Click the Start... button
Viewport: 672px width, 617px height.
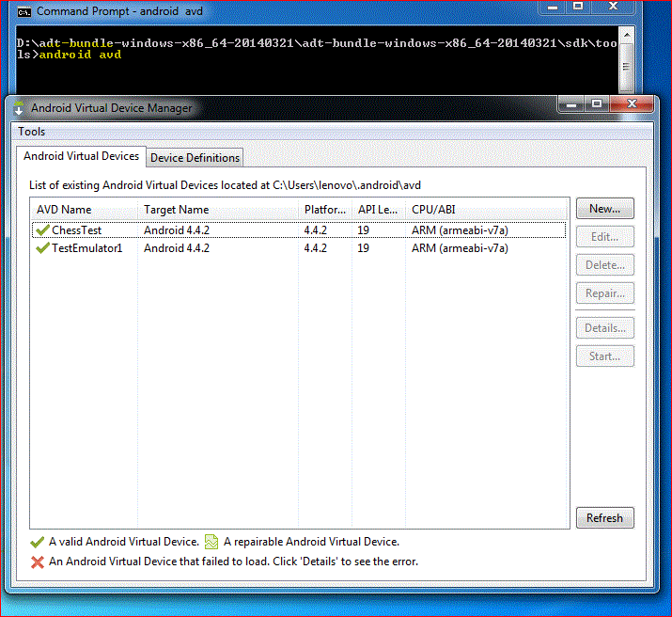(604, 356)
